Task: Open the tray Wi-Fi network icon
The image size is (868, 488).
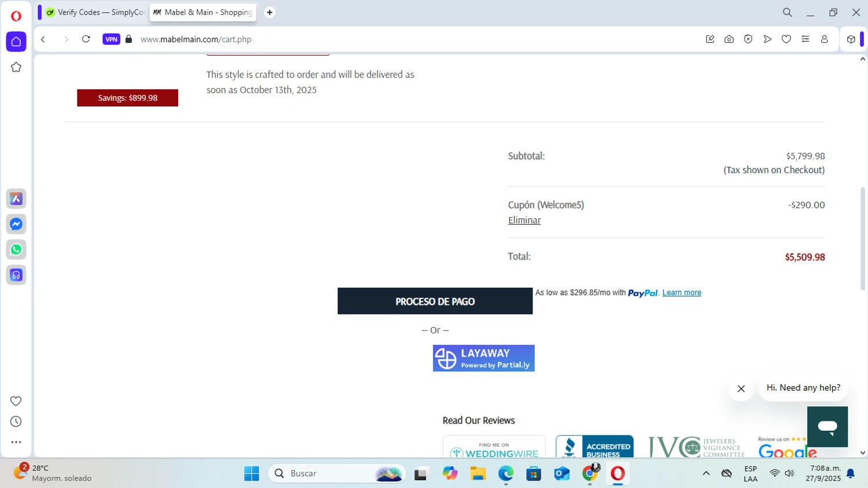Action: click(x=775, y=474)
